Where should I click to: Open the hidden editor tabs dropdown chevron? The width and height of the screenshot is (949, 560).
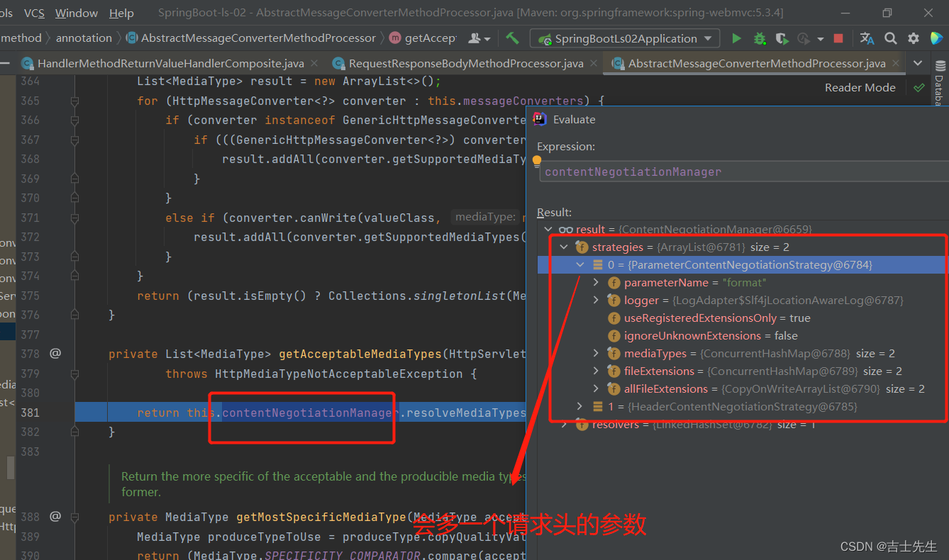coord(919,63)
